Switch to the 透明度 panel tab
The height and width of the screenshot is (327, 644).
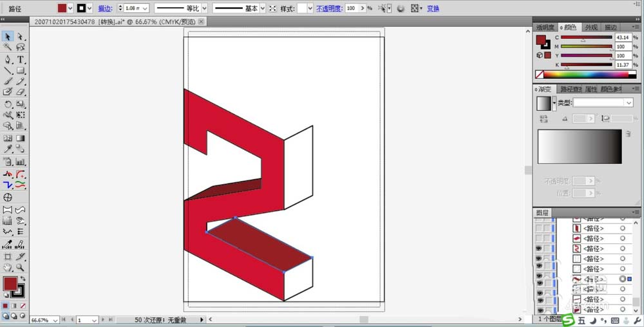pyautogui.click(x=545, y=28)
